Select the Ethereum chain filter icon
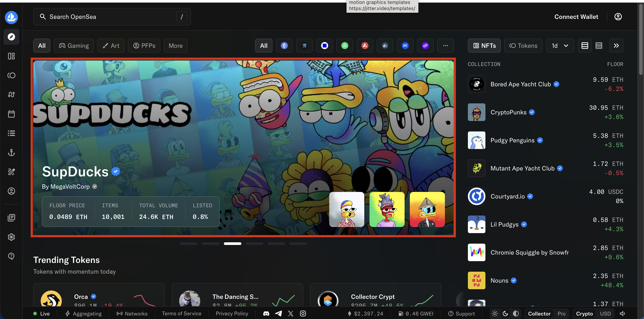 (284, 46)
